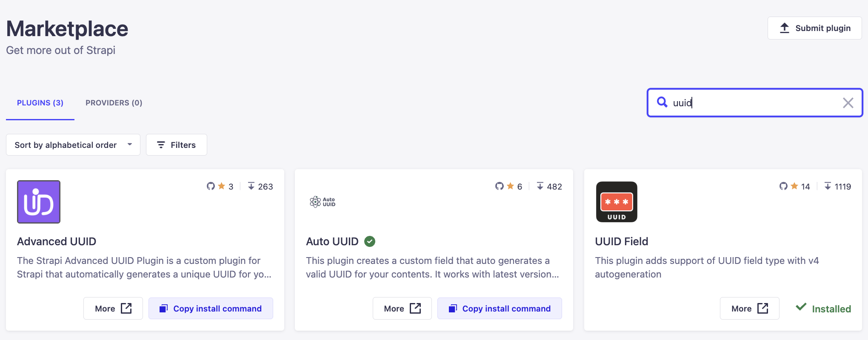Click the UUID Field plugin logo
This screenshot has width=868, height=340.
(x=617, y=202)
